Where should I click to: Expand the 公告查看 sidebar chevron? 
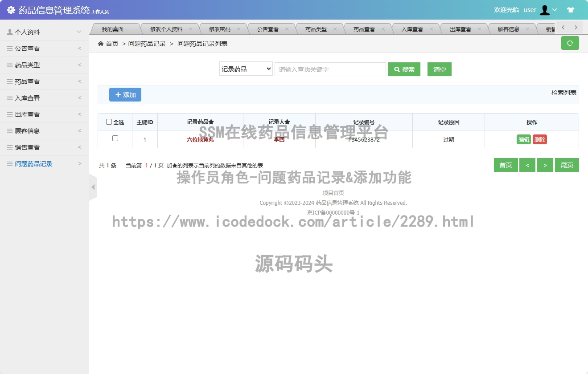pyautogui.click(x=80, y=49)
